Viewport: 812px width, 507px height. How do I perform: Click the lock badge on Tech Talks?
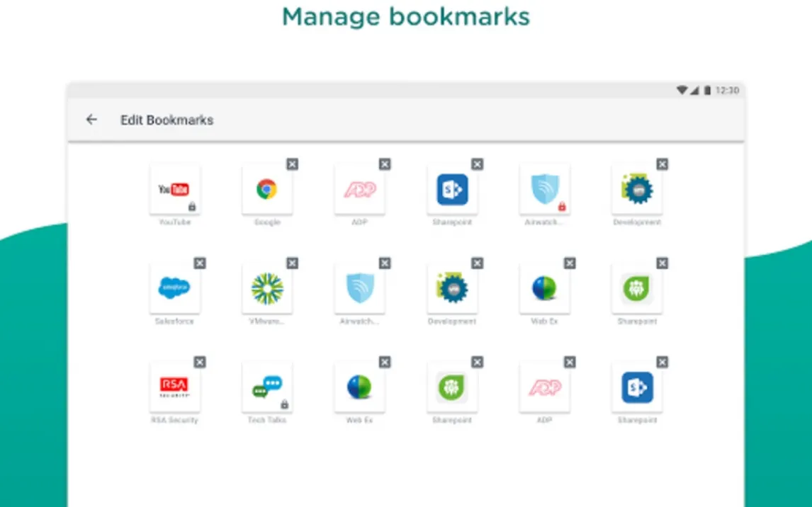(284, 404)
